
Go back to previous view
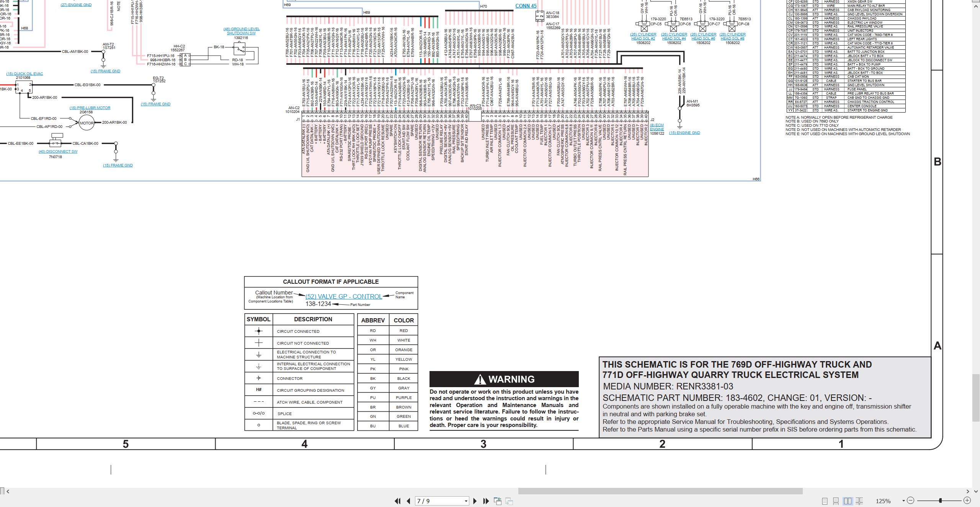[498, 501]
